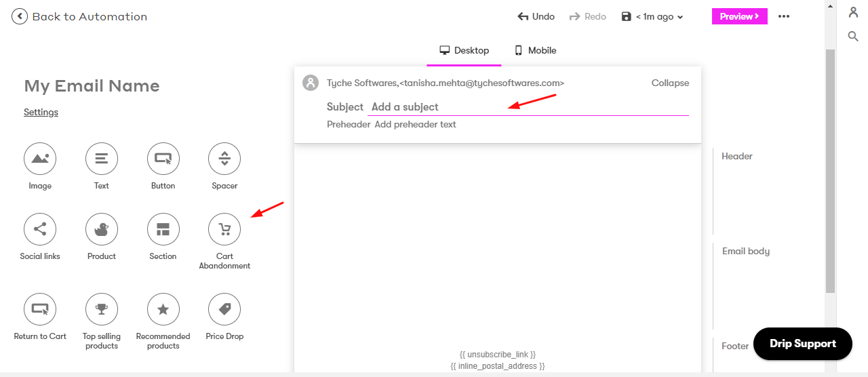Viewport: 868px width, 377px height.
Task: Go Back to Automation
Action: click(90, 16)
